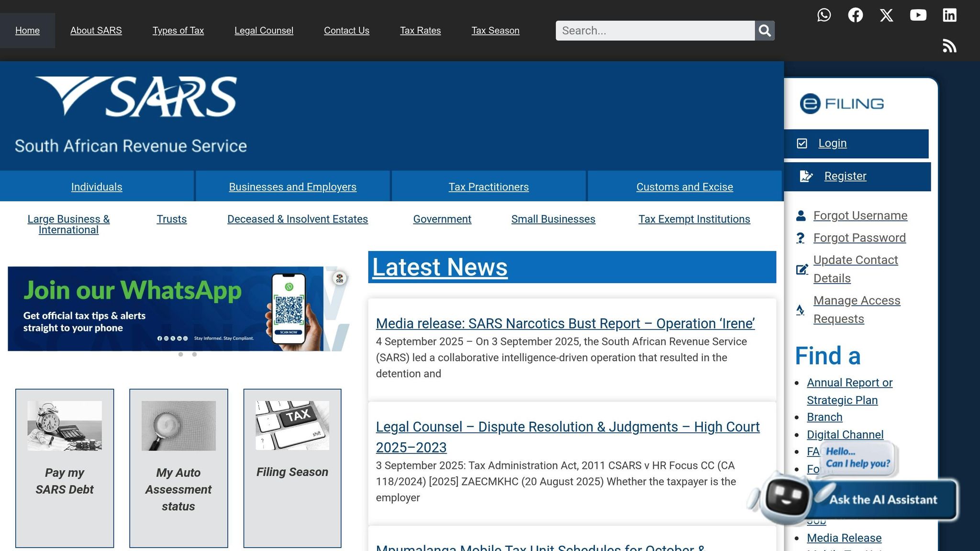Open the Pay my SARS Debt card
This screenshot has height=551, width=980.
point(65,468)
